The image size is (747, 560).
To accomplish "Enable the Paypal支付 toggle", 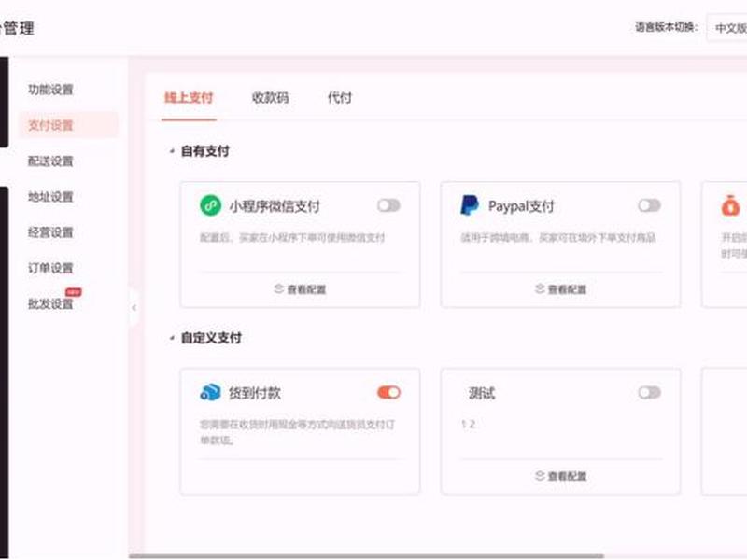I will (649, 205).
